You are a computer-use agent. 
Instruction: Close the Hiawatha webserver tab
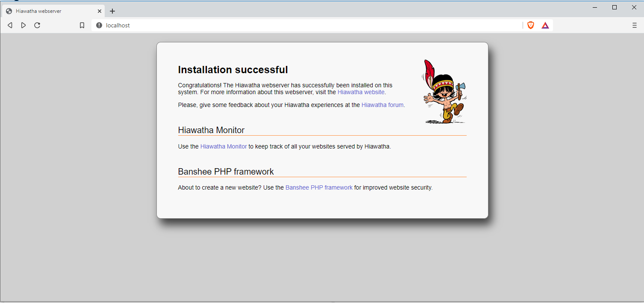[99, 11]
